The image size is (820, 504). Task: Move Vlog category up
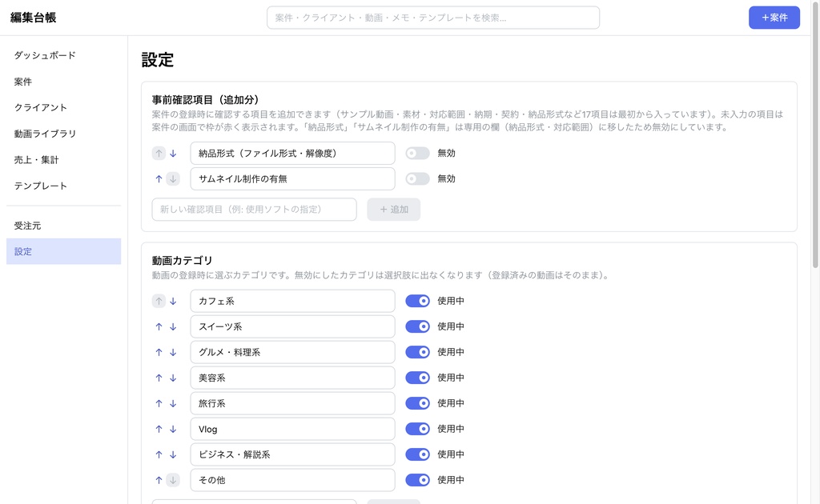tap(159, 429)
